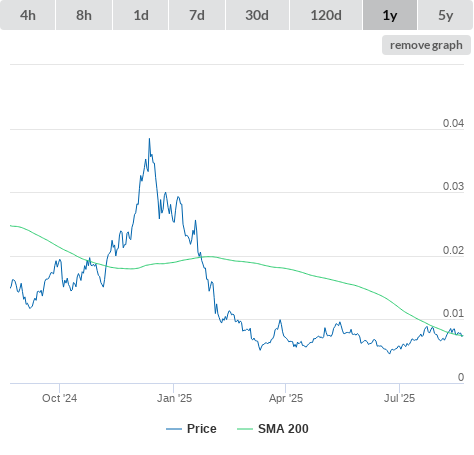Select the 4h time range tab
This screenshot has height=455, width=474.
[28, 15]
